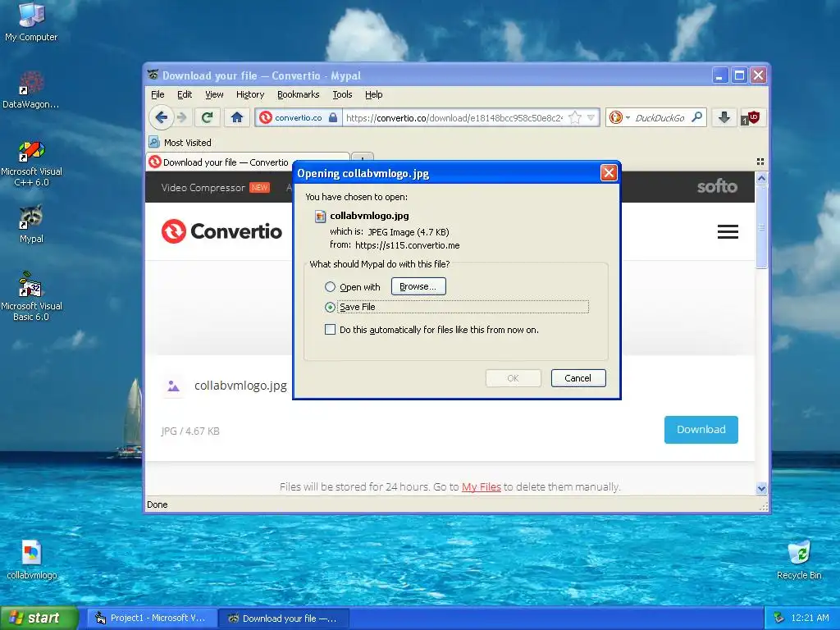Screen dimensions: 840x630
Task: Open the History menu
Action: pos(250,94)
